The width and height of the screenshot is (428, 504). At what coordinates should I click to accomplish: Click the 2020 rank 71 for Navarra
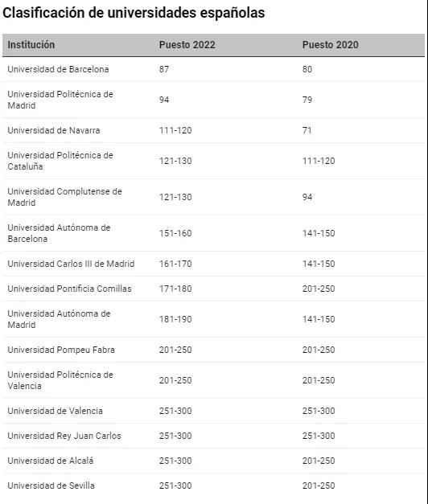pos(307,130)
